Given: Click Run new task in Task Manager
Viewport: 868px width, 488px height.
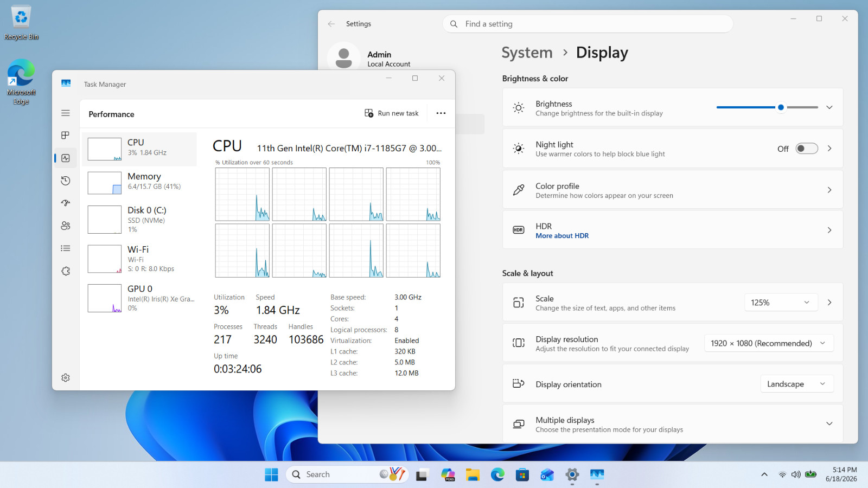Looking at the screenshot, I should pyautogui.click(x=392, y=113).
